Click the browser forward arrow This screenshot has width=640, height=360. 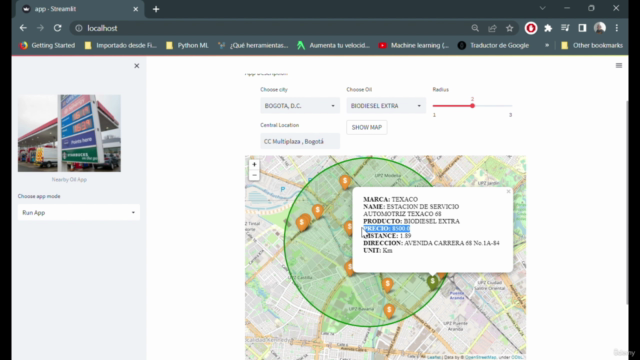(40, 28)
